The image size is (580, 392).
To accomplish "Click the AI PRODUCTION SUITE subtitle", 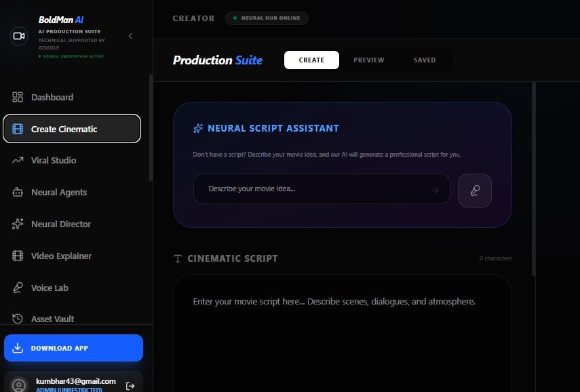I will tap(70, 31).
